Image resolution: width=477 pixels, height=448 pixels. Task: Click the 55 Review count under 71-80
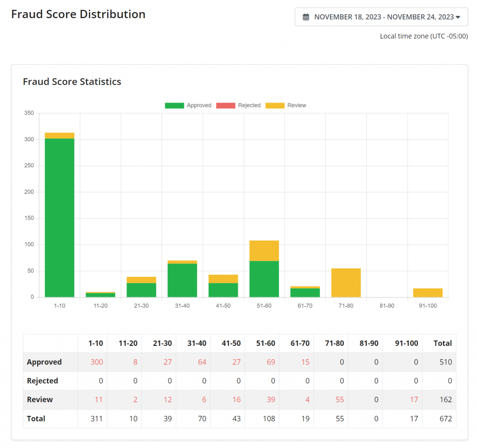339,400
